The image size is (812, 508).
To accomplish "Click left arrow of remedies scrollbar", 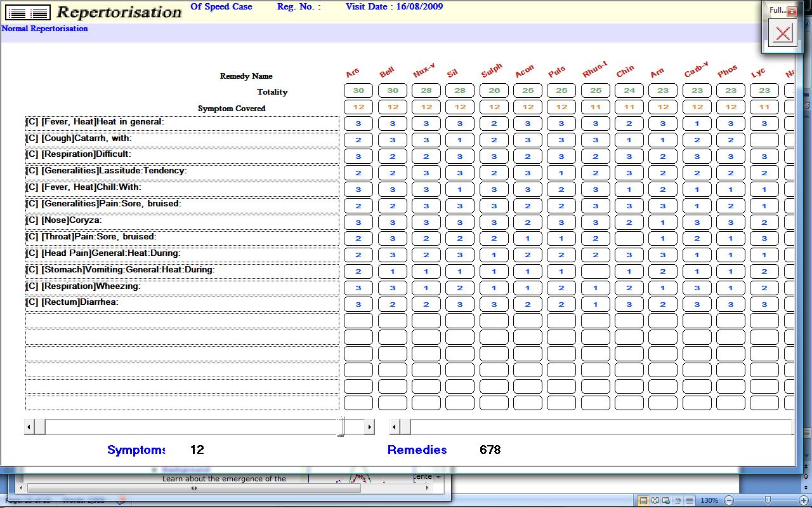I will tap(394, 427).
